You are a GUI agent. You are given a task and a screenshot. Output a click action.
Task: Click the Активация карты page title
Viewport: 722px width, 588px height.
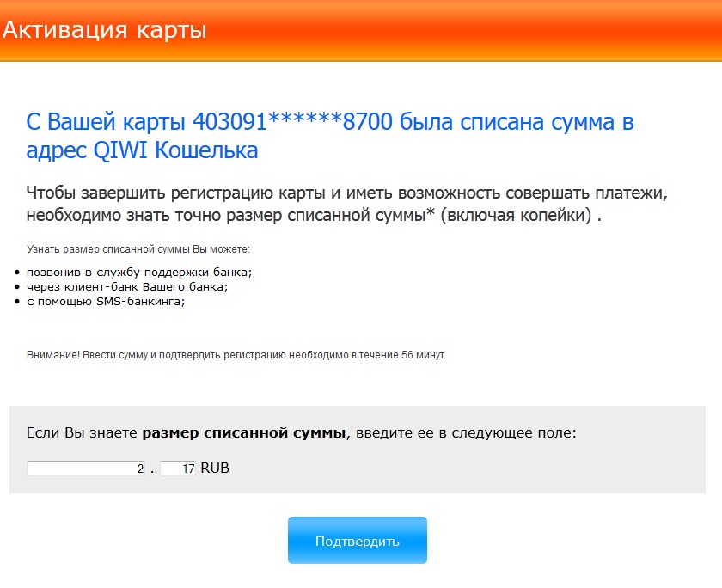click(x=104, y=31)
